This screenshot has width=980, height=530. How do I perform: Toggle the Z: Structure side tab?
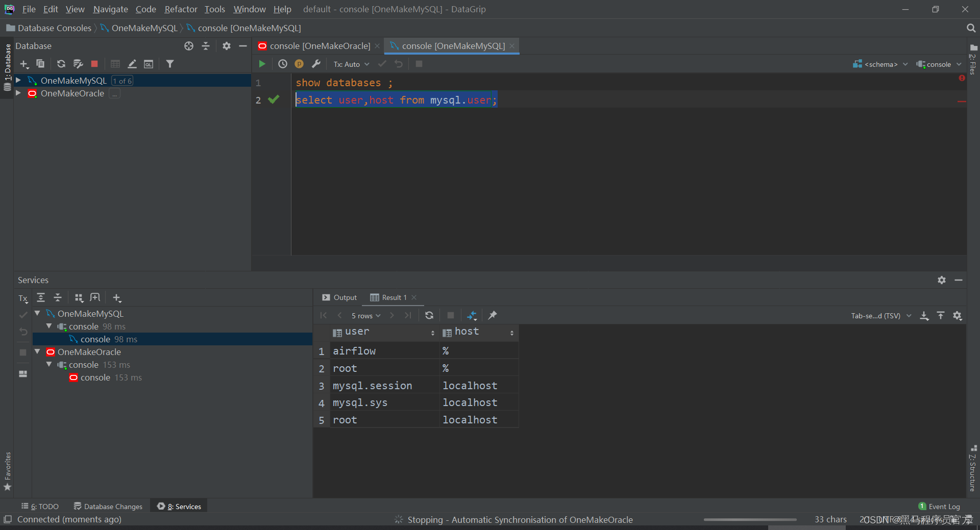click(x=973, y=468)
